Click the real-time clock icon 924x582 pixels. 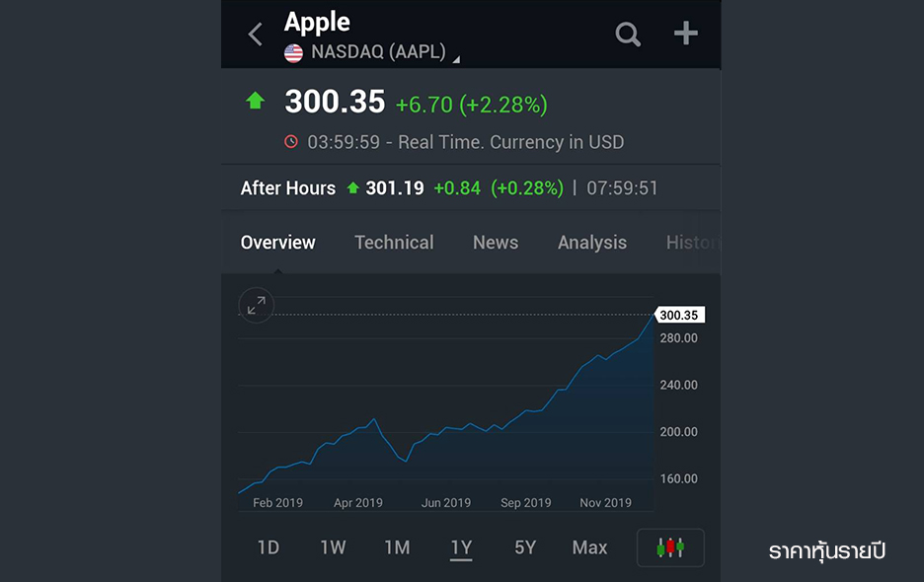290,141
